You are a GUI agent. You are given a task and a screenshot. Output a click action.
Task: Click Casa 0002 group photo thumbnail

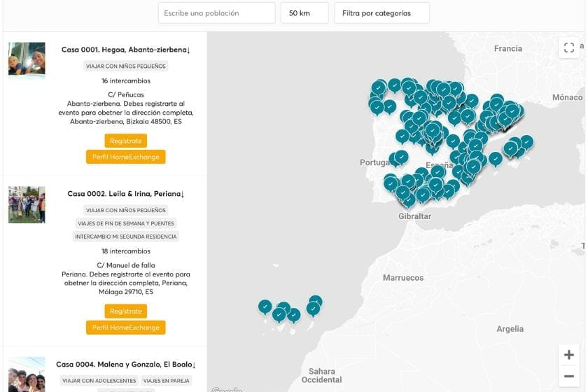[x=27, y=205]
